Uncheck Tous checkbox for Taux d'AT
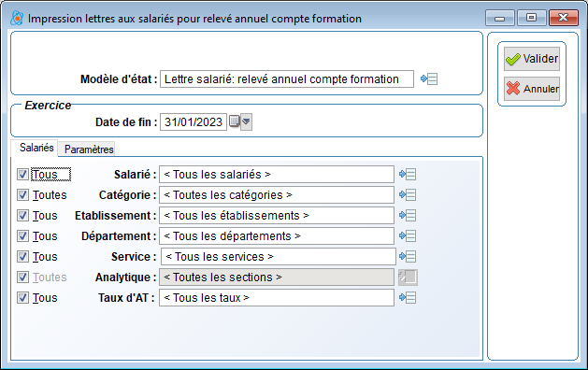 pyautogui.click(x=22, y=298)
